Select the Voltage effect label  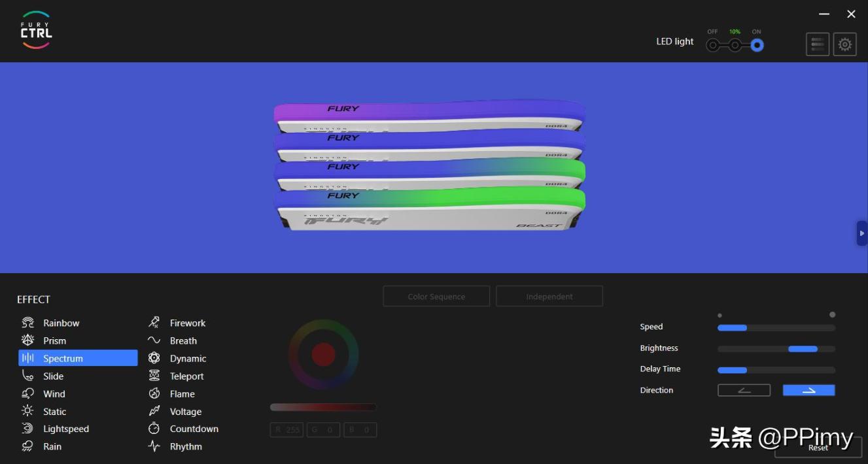tap(186, 411)
